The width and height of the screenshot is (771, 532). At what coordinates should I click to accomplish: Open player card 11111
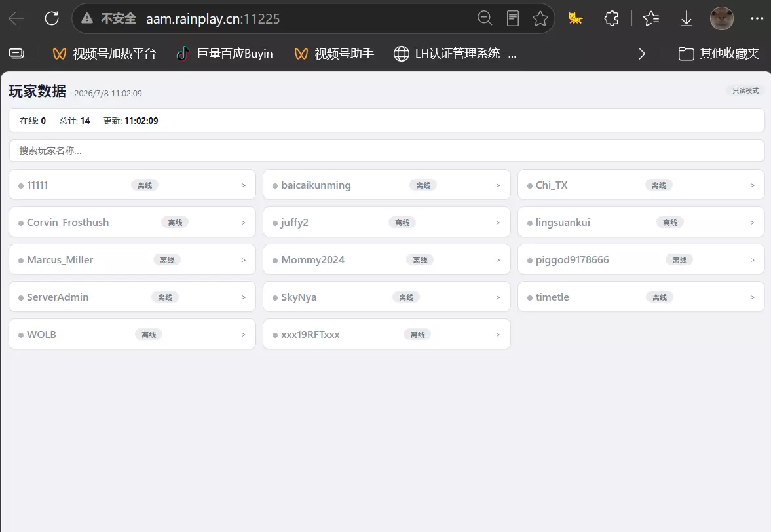click(132, 185)
